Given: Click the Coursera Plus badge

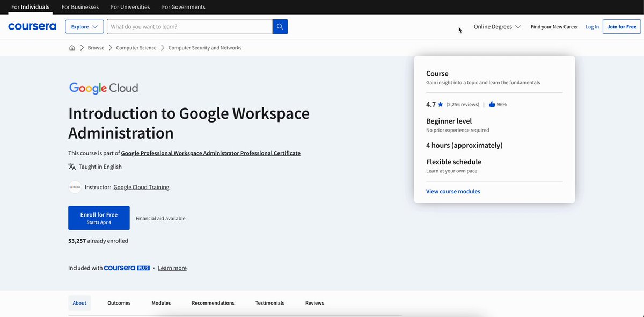Looking at the screenshot, I should [x=127, y=268].
